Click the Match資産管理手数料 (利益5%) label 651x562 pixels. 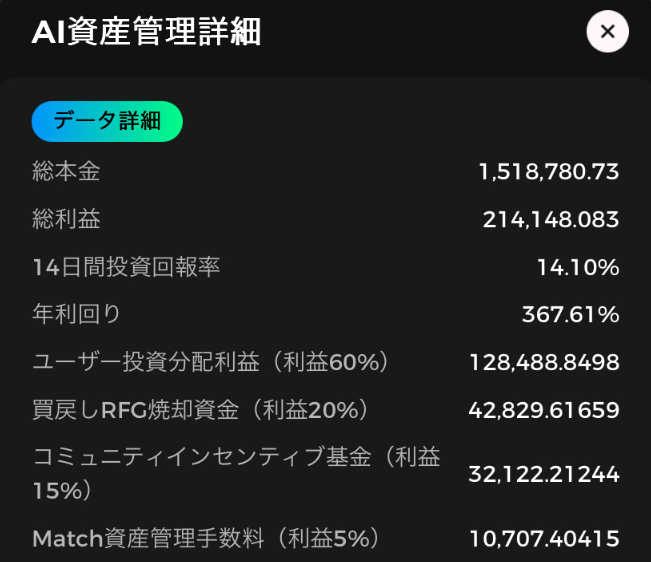click(206, 538)
